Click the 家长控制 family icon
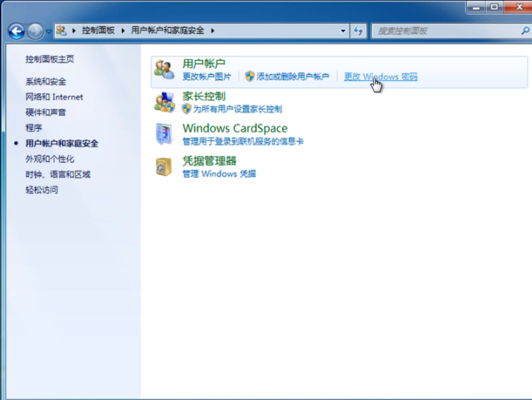 click(164, 102)
